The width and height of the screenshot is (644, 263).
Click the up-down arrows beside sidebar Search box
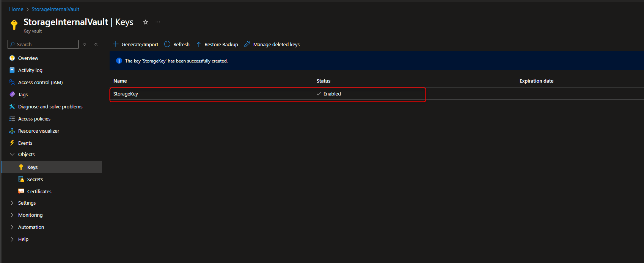[85, 44]
